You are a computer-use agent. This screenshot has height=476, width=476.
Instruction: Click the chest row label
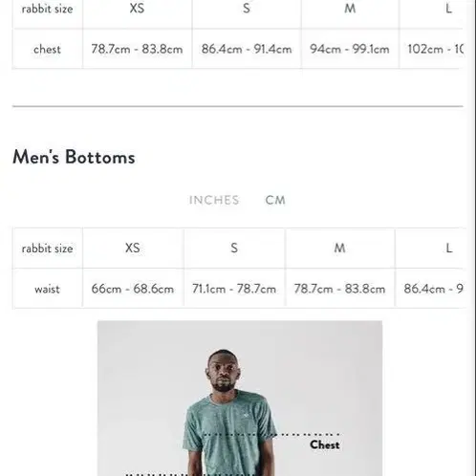(47, 49)
